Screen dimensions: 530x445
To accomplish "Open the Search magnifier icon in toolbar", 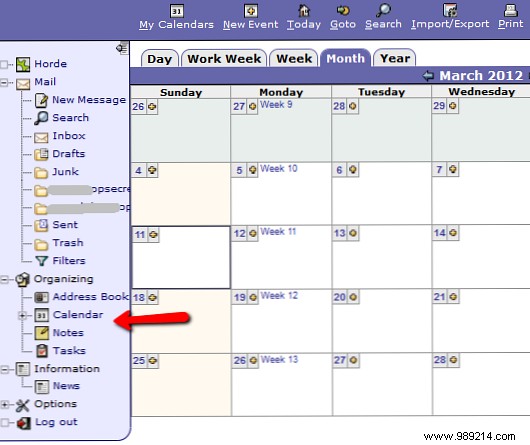I will click(x=383, y=10).
